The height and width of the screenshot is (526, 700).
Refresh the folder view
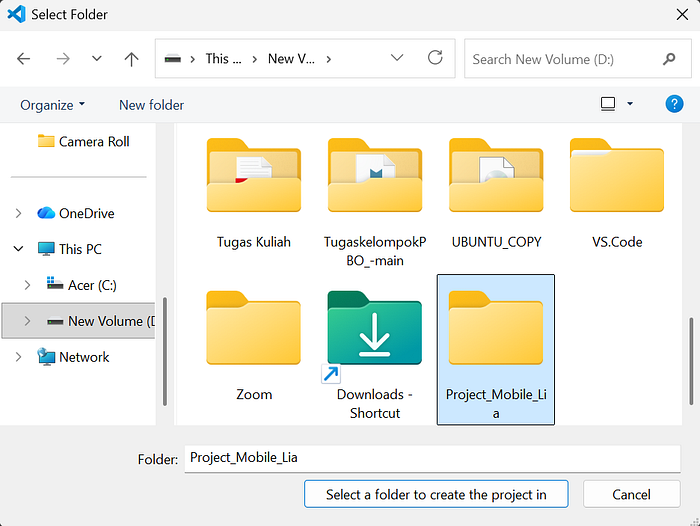435,58
